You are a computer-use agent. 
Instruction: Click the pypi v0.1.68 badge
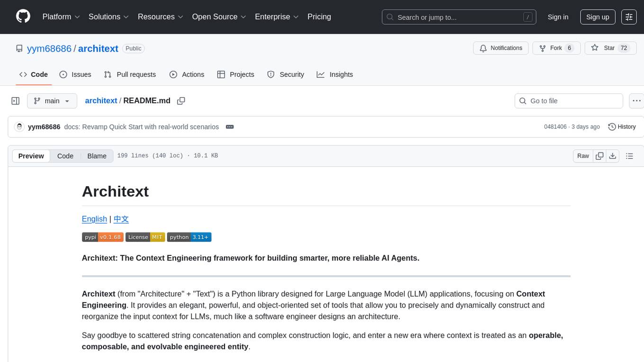(x=103, y=237)
